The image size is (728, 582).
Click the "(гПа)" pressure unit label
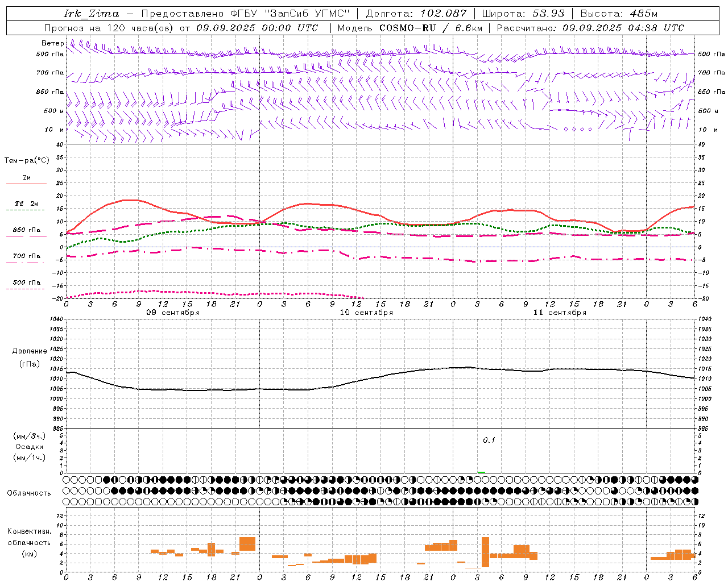[x=30, y=364]
